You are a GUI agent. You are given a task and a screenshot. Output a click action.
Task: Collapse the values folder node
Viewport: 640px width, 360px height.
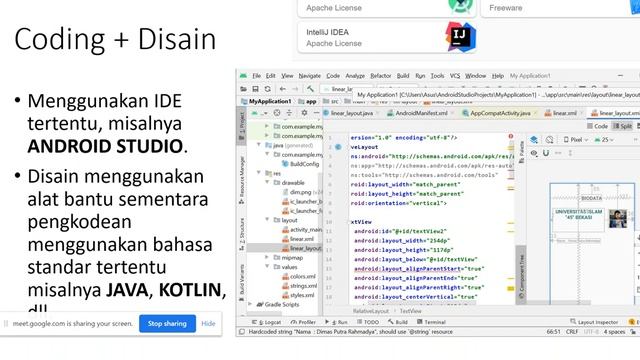click(x=267, y=267)
